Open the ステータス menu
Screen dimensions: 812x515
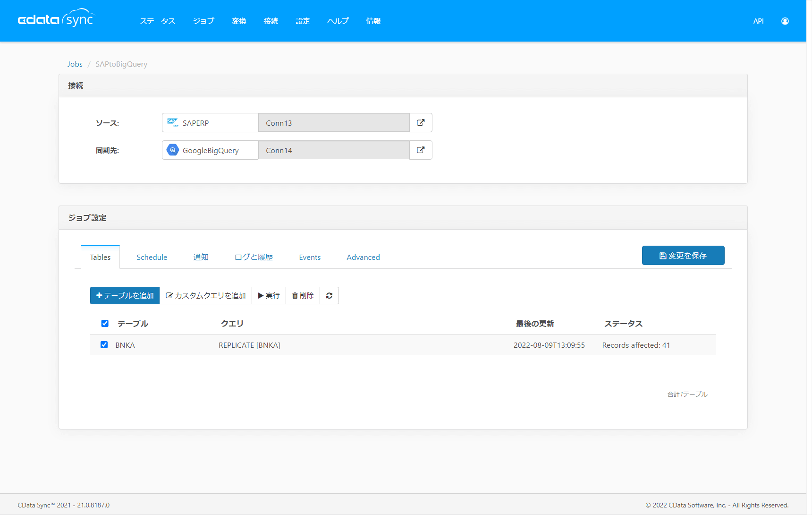pos(158,21)
